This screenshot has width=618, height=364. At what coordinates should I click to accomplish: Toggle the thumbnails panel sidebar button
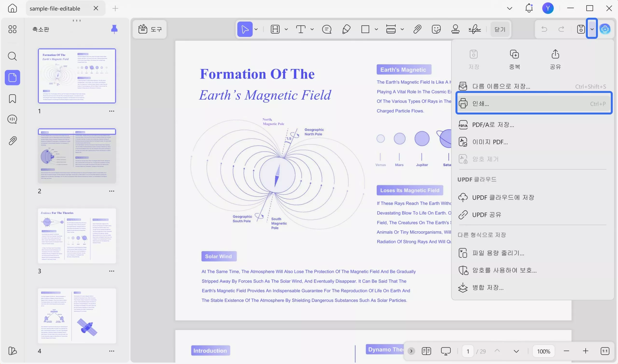click(x=12, y=78)
